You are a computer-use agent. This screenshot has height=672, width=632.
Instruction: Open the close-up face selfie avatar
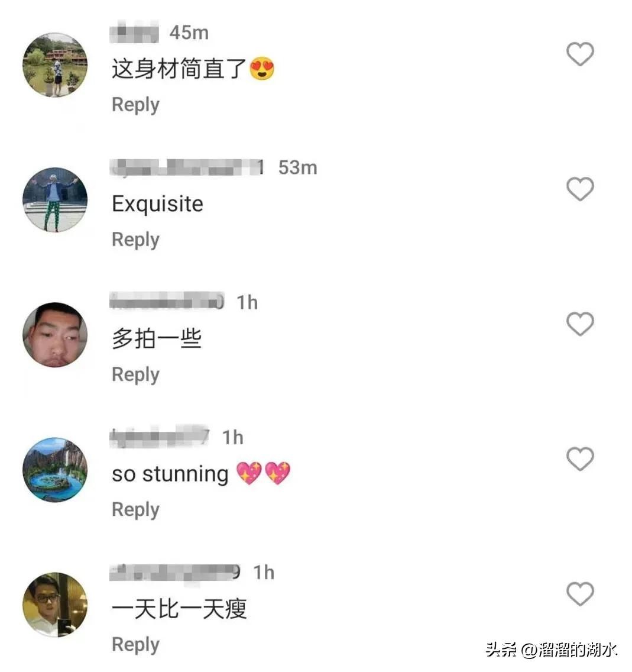[x=55, y=335]
